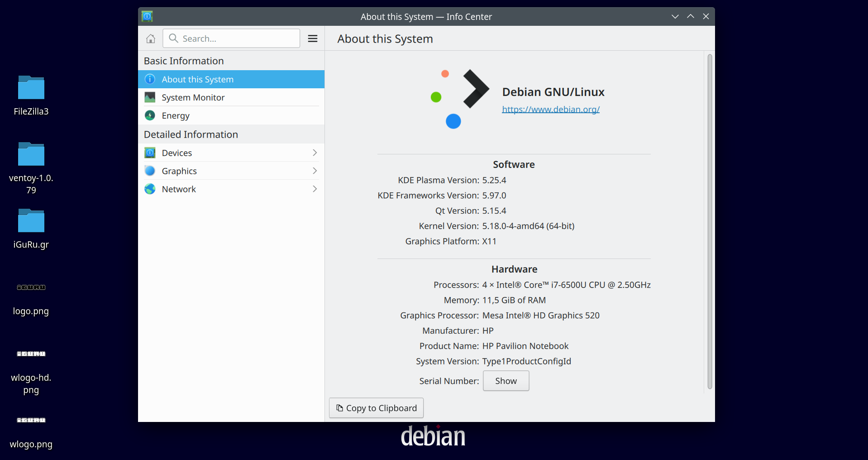Click Manufacturer value HP

488,331
